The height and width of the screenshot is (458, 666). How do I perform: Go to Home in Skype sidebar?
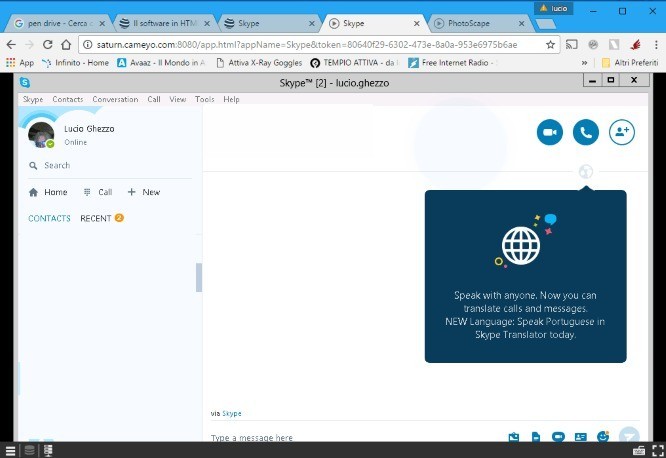(x=48, y=192)
